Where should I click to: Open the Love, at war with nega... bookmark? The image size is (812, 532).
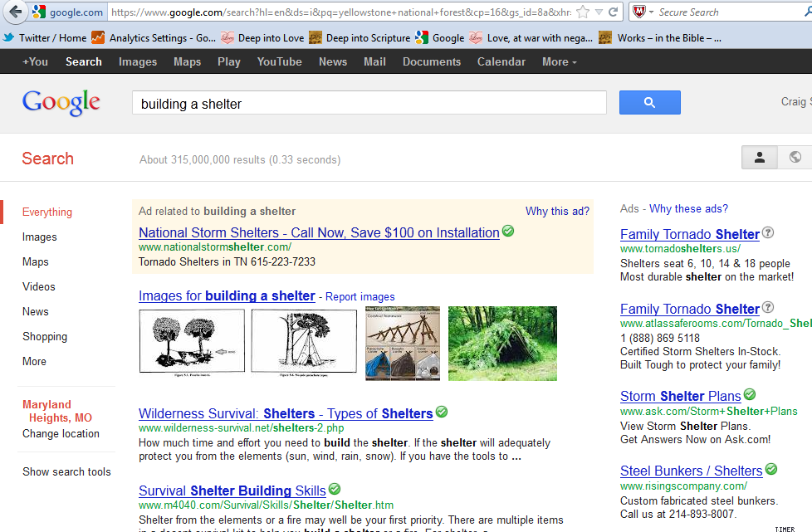[x=531, y=38]
